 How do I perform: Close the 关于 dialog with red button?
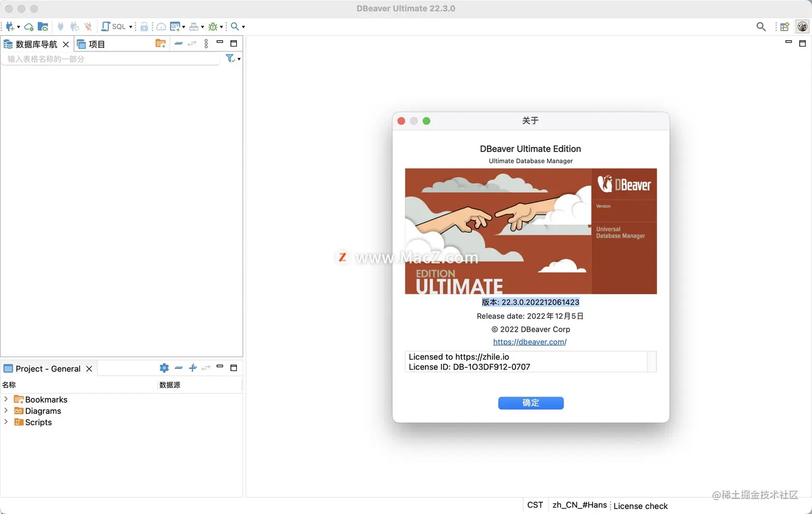[401, 121]
